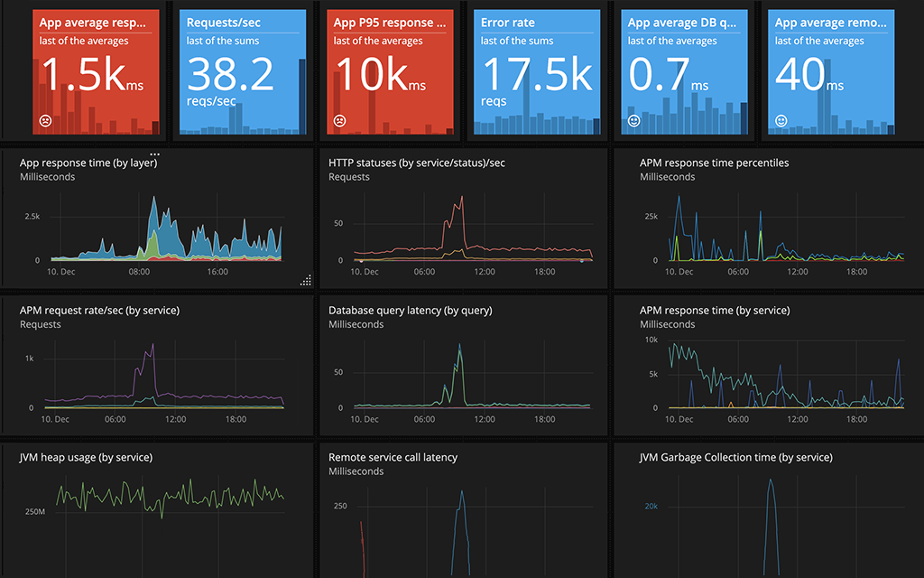Viewport: 924px width, 578px height.
Task: Open HTTP statuses (by service/status)/sec chart title
Action: coord(417,163)
